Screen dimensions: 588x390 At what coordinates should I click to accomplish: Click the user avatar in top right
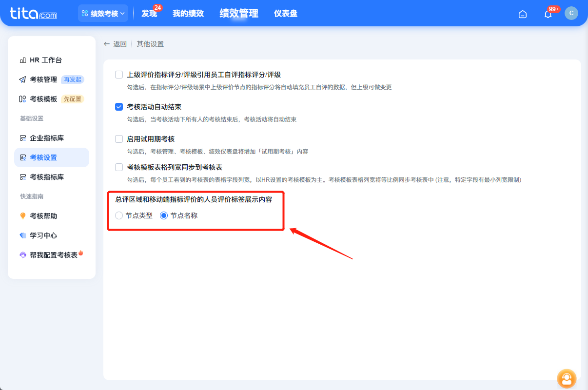pyautogui.click(x=571, y=13)
